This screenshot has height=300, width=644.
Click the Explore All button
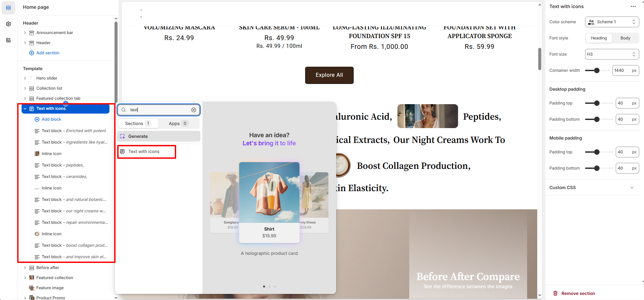329,75
